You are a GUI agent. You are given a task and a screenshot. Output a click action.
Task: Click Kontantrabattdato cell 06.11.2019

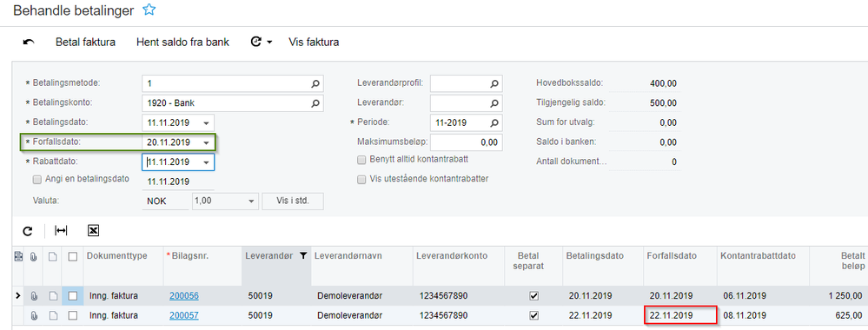745,296
